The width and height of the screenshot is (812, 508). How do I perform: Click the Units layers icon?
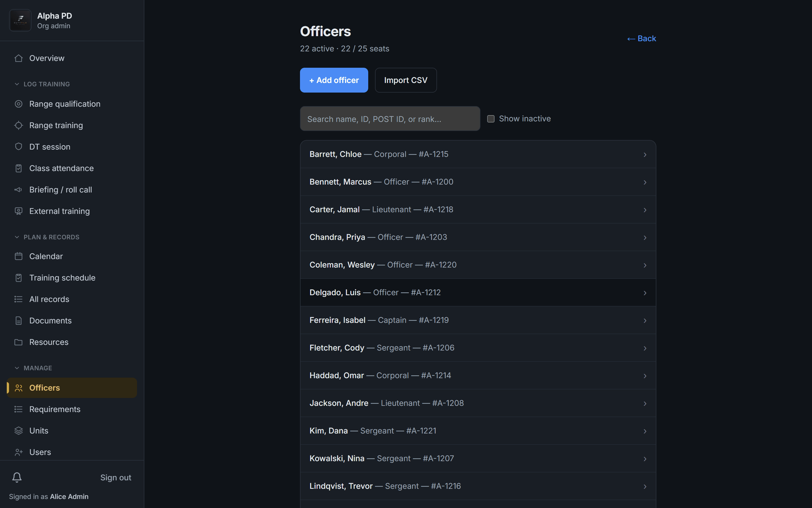click(x=18, y=431)
